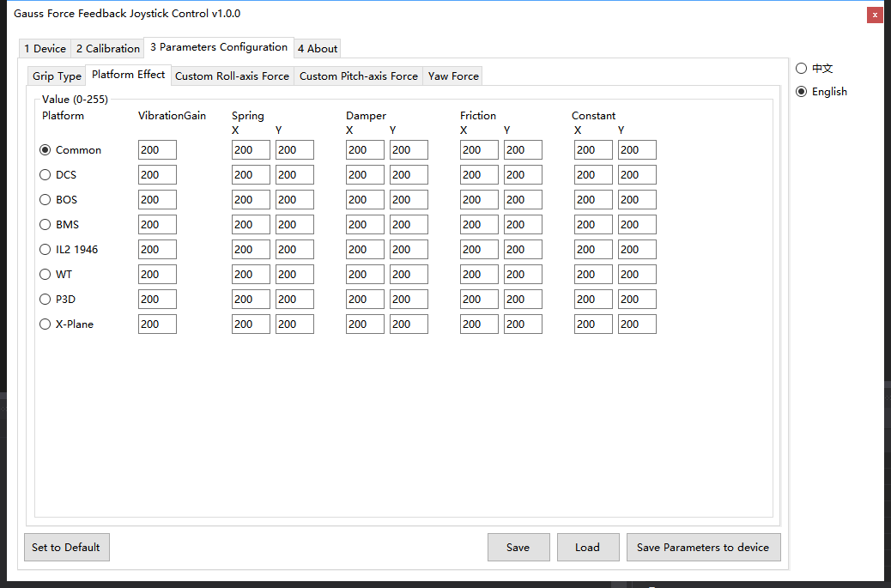The height and width of the screenshot is (588, 891).
Task: Switch to the 2 Calibration tab
Action: [x=108, y=48]
